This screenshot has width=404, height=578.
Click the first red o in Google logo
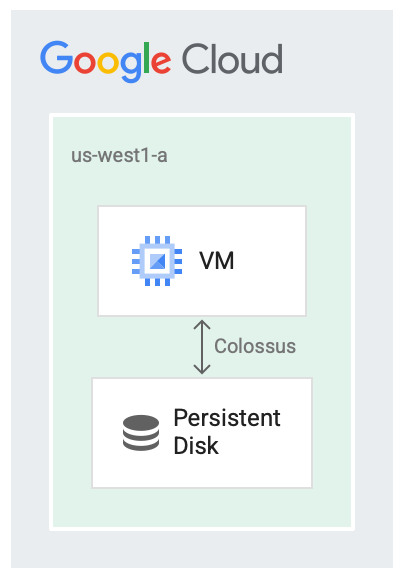(85, 62)
